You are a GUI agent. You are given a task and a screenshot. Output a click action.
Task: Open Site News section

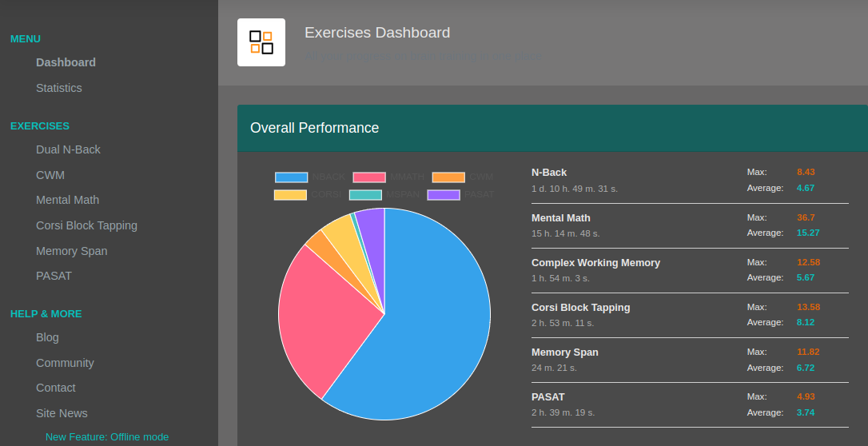(x=62, y=412)
